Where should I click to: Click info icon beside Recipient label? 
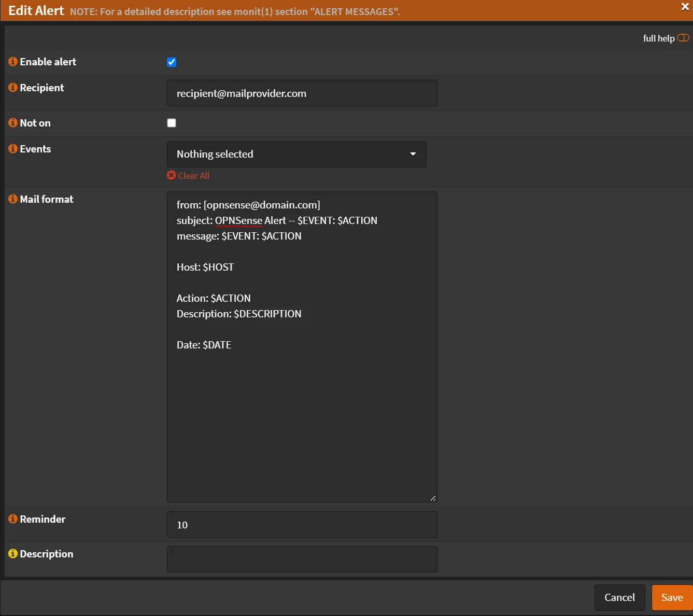13,88
